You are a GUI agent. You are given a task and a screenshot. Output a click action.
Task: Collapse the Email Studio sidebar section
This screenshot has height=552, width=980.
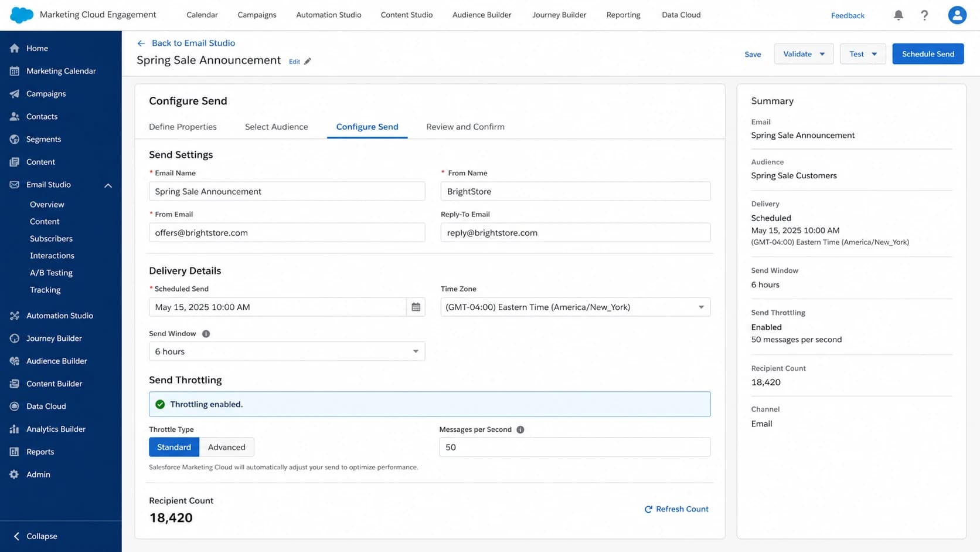point(108,185)
